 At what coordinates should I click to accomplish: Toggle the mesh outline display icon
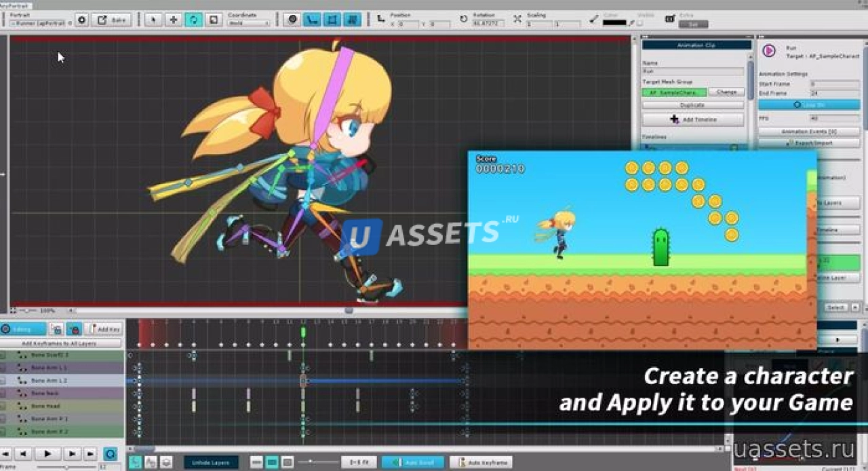[332, 20]
